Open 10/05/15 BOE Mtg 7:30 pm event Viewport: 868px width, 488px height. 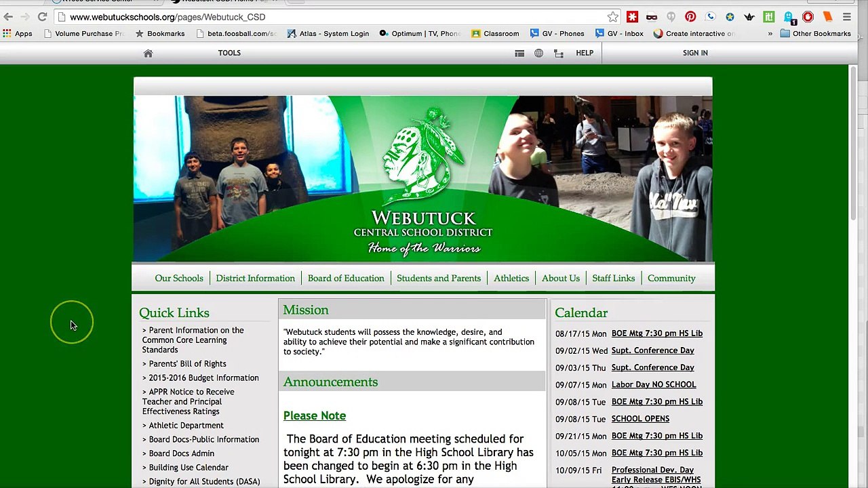657,453
